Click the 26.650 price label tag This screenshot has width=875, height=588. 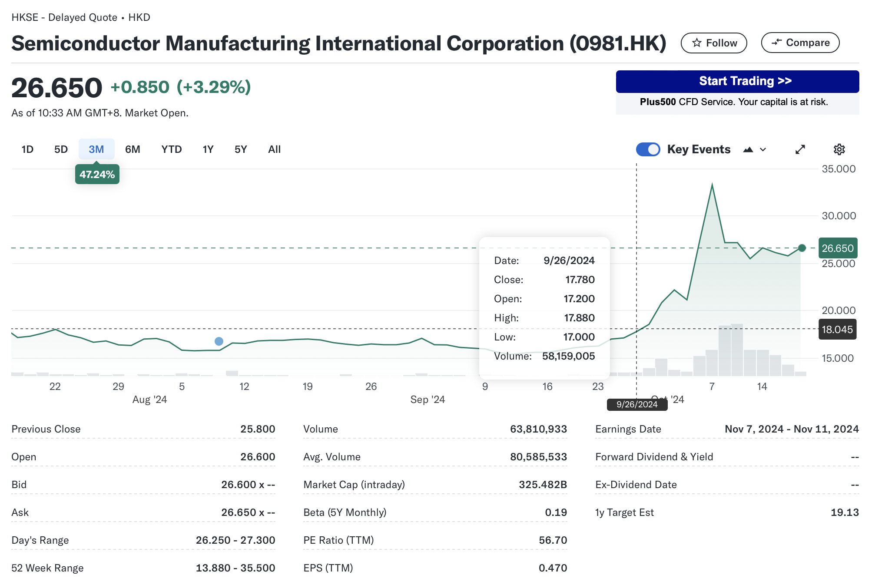click(837, 248)
